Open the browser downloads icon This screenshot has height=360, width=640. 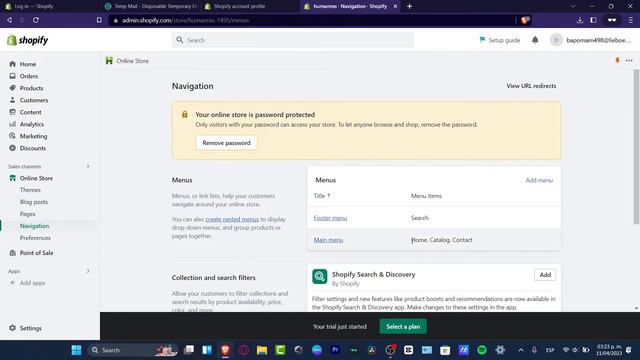580,20
